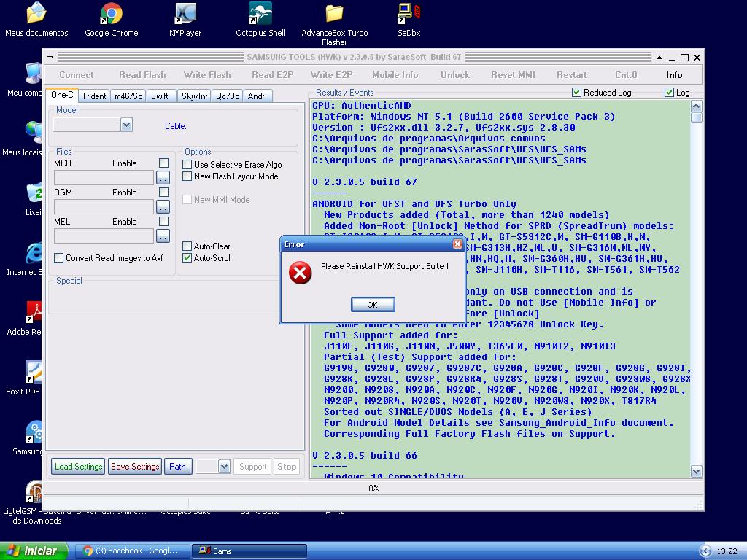Launch Internet Explorer desktop icon
The width and height of the screenshot is (747, 560).
coord(33,258)
